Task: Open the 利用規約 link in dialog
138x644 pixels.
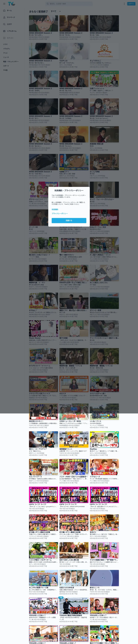Action: tap(55, 210)
